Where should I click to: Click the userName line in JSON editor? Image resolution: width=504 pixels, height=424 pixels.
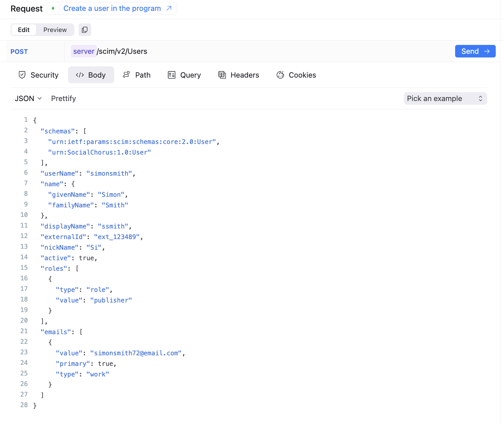(x=88, y=173)
